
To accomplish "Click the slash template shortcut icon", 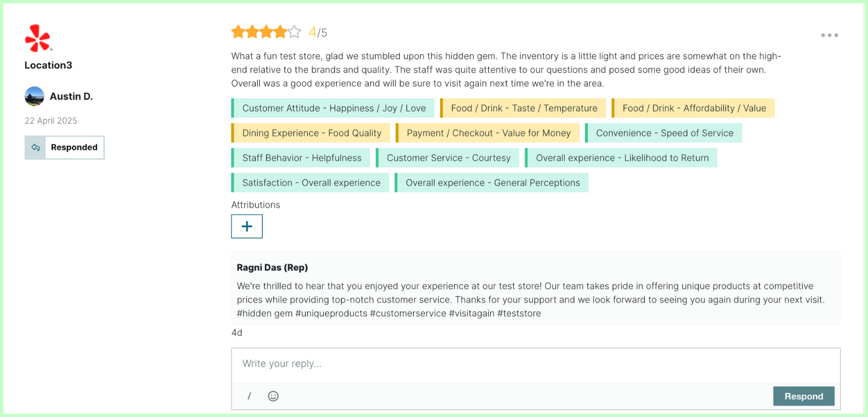I will 250,396.
